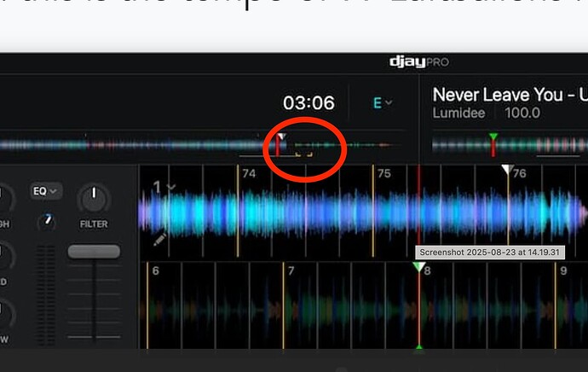The width and height of the screenshot is (588, 372).
Task: Open the EQ mode dropdown
Action: point(45,191)
